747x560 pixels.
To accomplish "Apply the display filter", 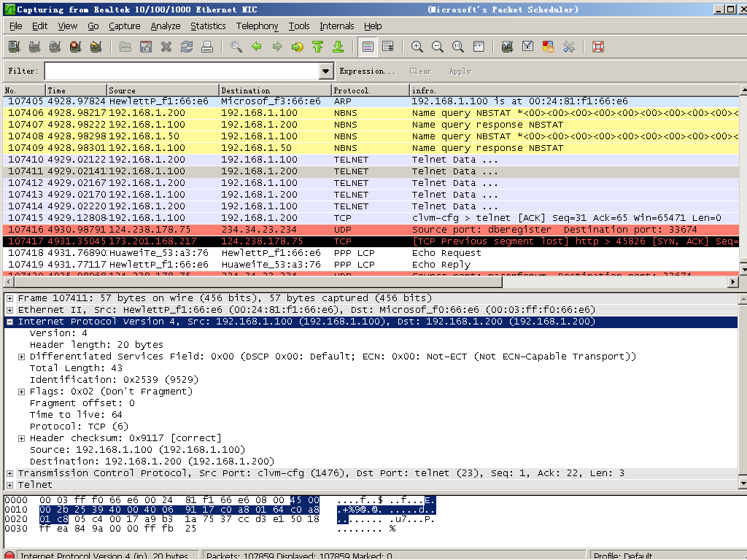I will point(460,71).
